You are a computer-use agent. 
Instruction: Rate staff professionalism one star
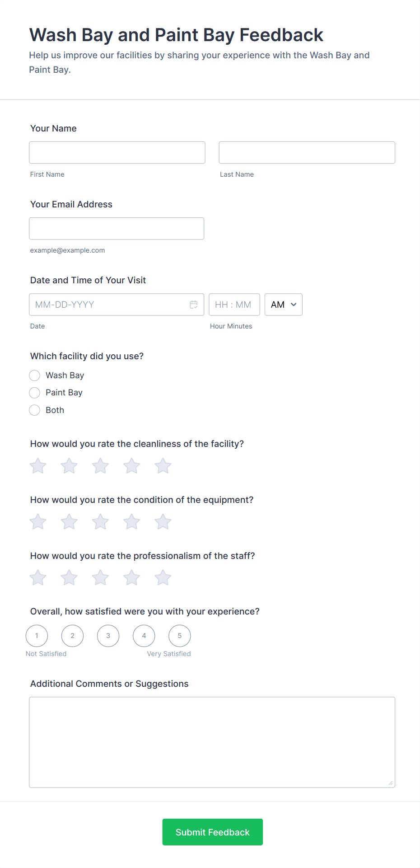[x=38, y=577]
